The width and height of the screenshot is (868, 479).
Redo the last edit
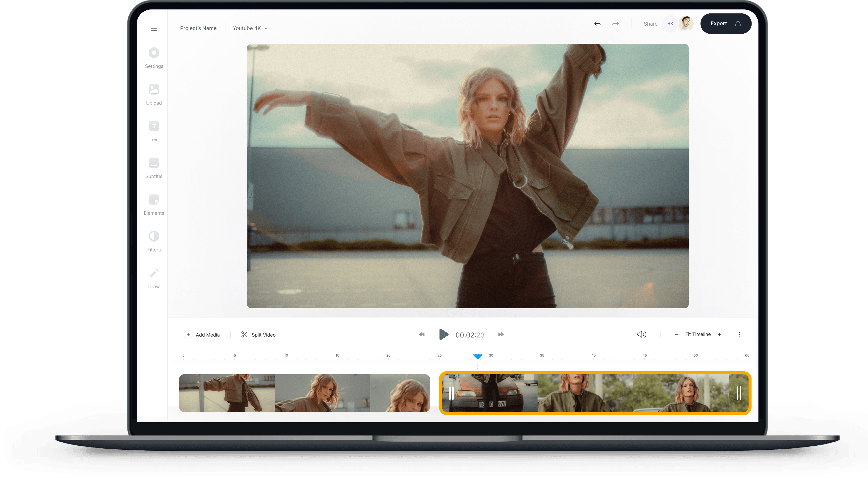coord(615,24)
